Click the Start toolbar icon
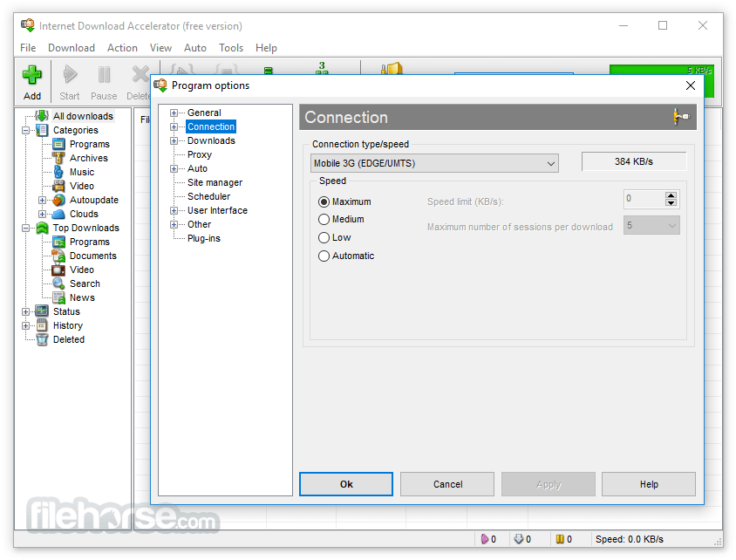The height and width of the screenshot is (560, 736). pos(70,75)
